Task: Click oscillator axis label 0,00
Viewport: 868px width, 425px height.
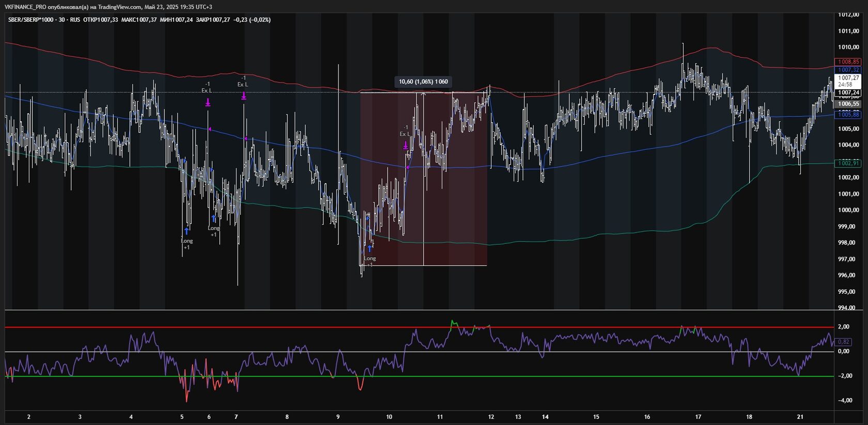Action: (x=843, y=351)
